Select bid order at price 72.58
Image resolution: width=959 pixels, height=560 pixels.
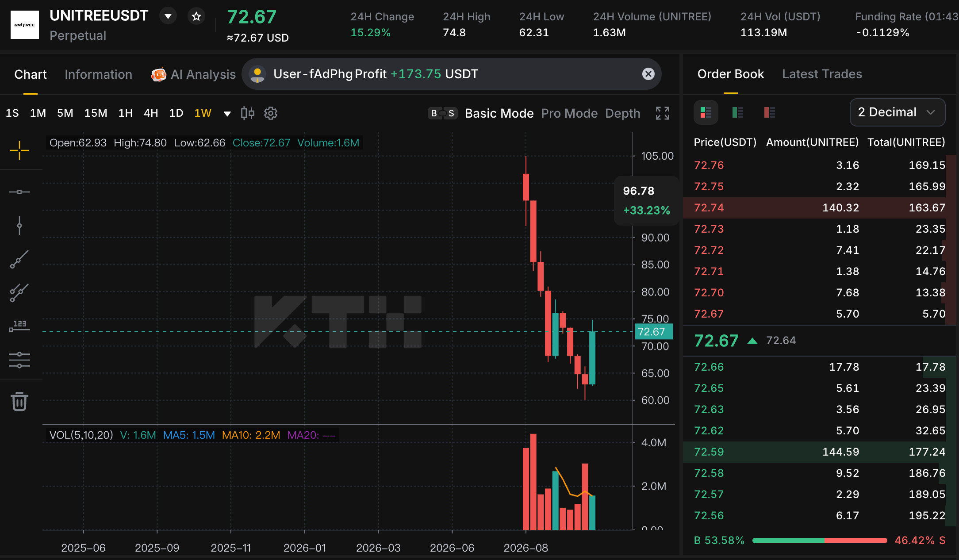(820, 473)
